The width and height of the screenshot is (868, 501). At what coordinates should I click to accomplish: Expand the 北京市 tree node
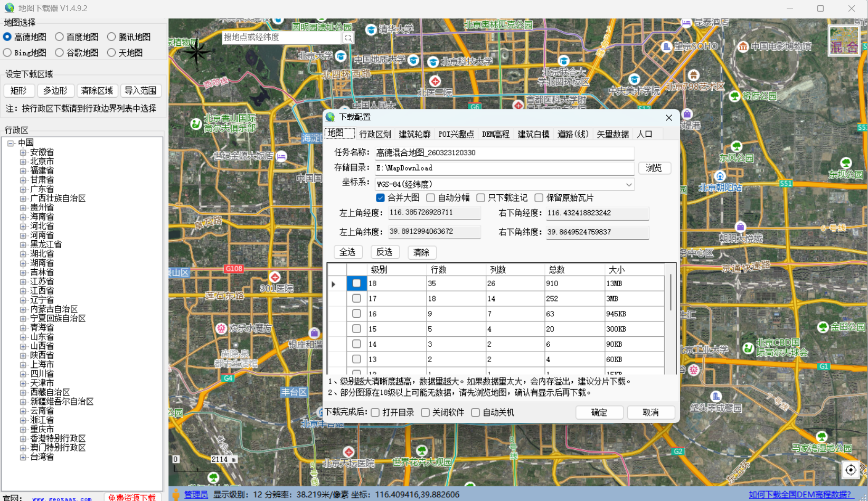pyautogui.click(x=23, y=160)
